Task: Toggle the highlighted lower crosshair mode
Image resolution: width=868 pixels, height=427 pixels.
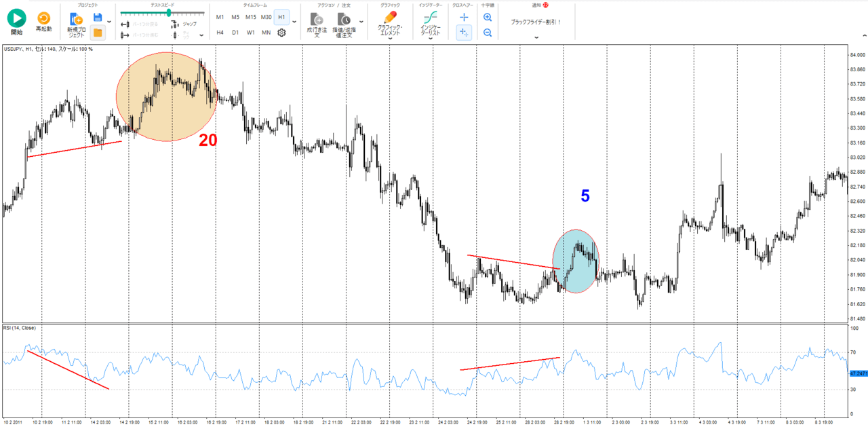Action: (x=464, y=32)
